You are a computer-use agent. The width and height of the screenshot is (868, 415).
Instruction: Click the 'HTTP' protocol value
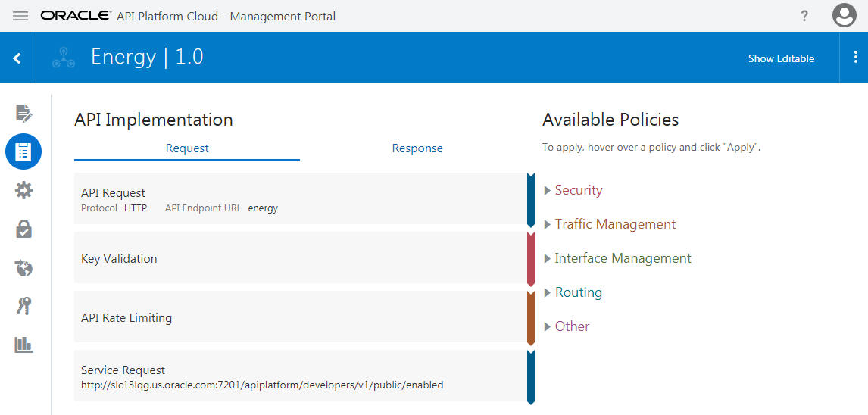pyautogui.click(x=136, y=208)
